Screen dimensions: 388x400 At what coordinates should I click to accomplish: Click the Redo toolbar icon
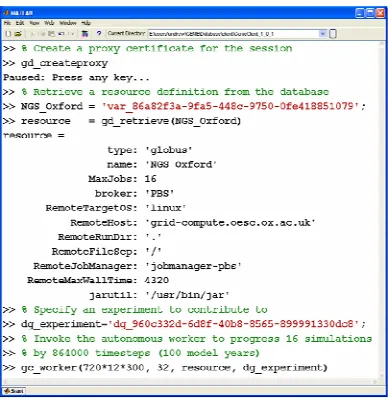[x=71, y=33]
